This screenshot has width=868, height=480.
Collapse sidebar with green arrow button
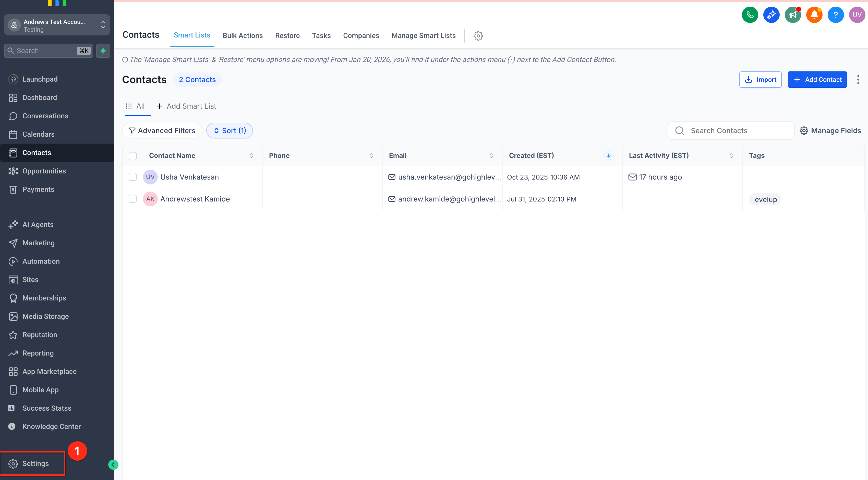pos(113,464)
